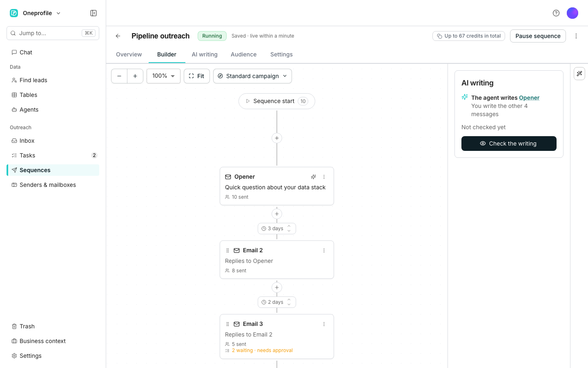
Task: Click the Sequence start node
Action: (x=277, y=101)
